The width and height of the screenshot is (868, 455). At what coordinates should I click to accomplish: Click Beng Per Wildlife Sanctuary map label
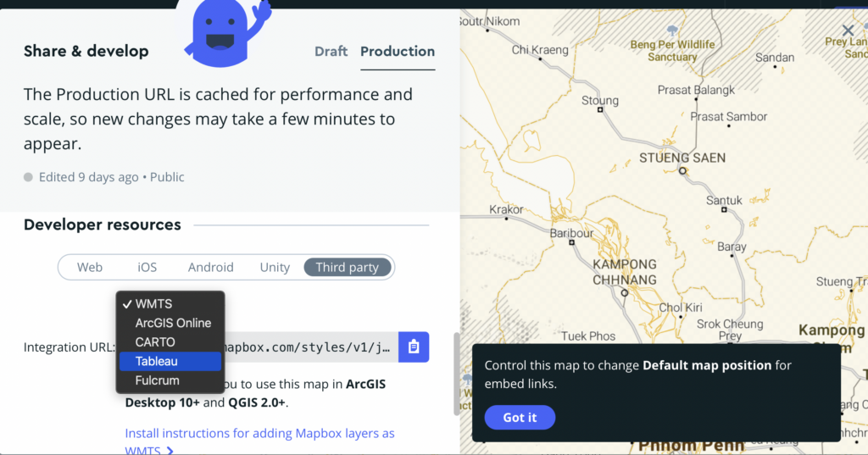coord(672,50)
